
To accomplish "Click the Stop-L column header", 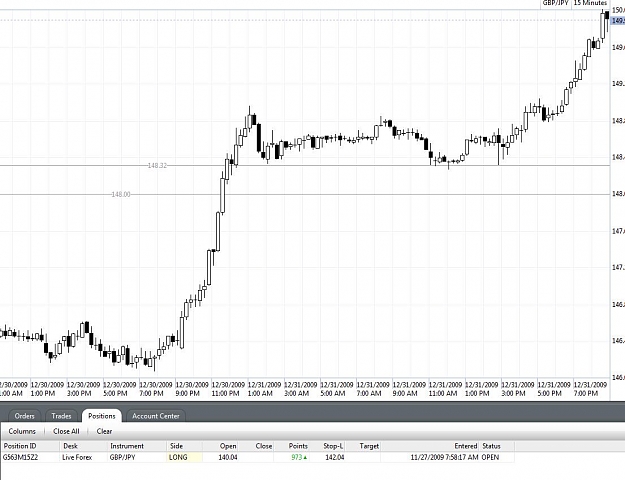I will (327, 446).
